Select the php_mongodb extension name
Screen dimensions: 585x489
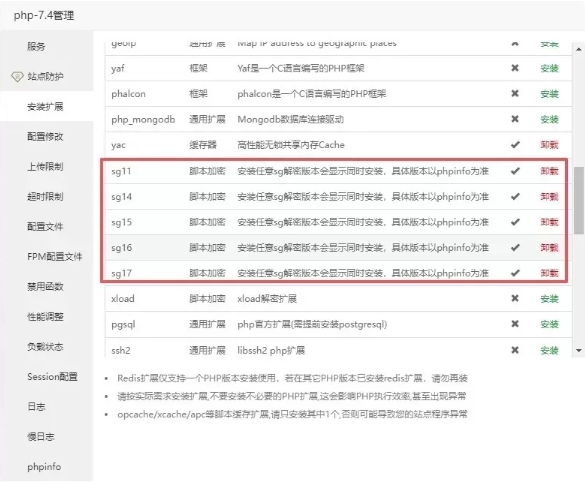tap(143, 120)
